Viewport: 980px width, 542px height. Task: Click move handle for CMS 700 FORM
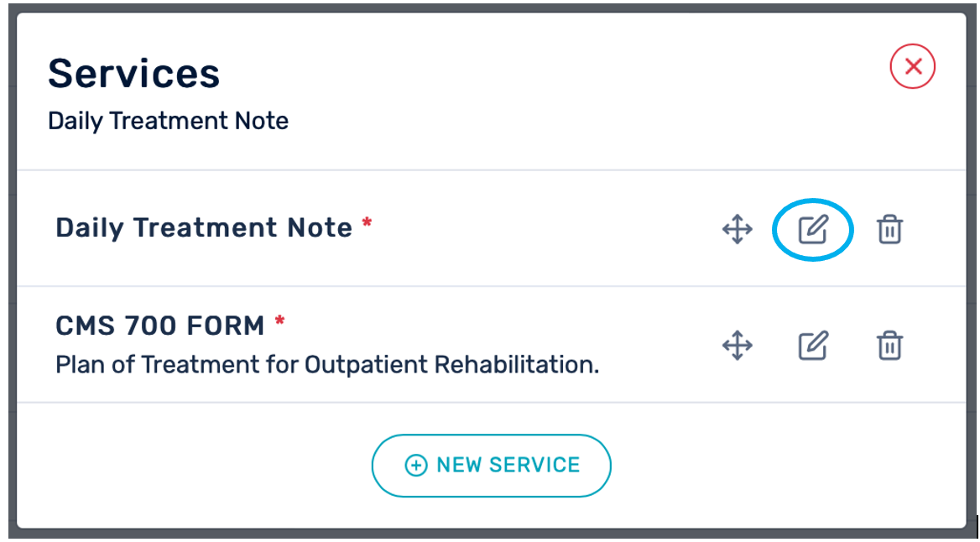click(x=737, y=345)
